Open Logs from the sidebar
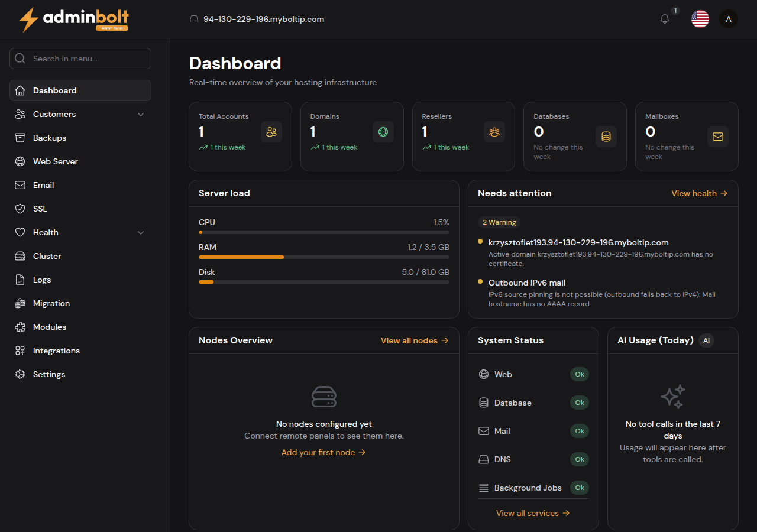The width and height of the screenshot is (757, 532). 80,280
